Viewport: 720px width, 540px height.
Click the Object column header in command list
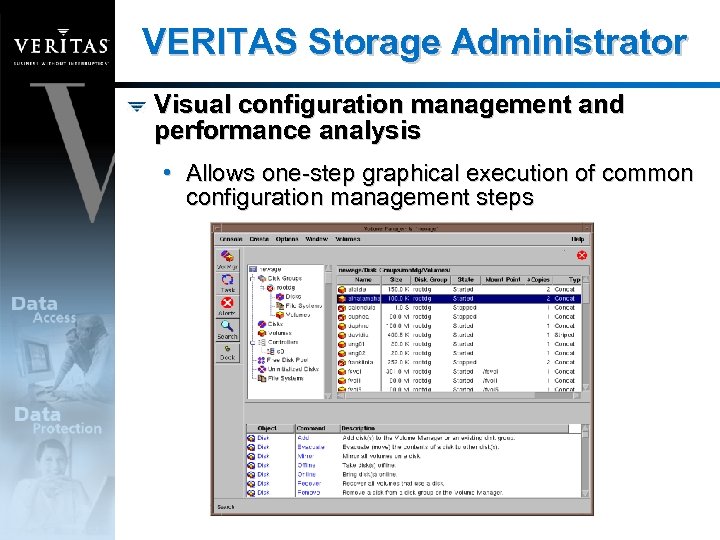(x=270, y=428)
